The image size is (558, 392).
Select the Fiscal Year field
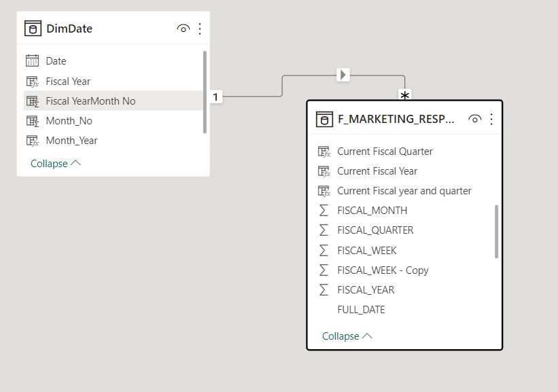click(x=114, y=82)
